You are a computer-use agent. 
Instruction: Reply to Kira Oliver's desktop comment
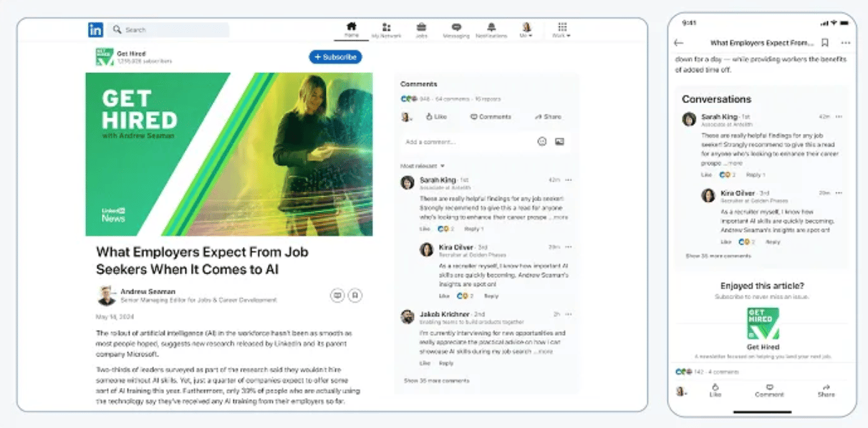click(491, 296)
